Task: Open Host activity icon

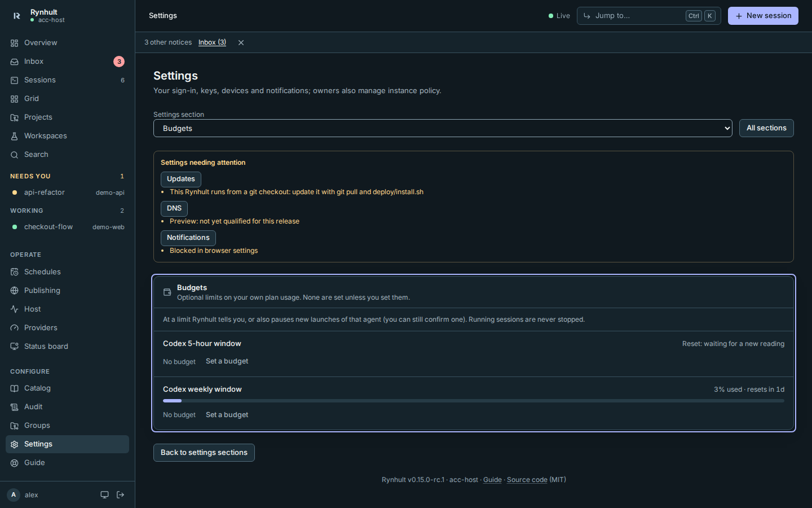Action: pyautogui.click(x=15, y=309)
